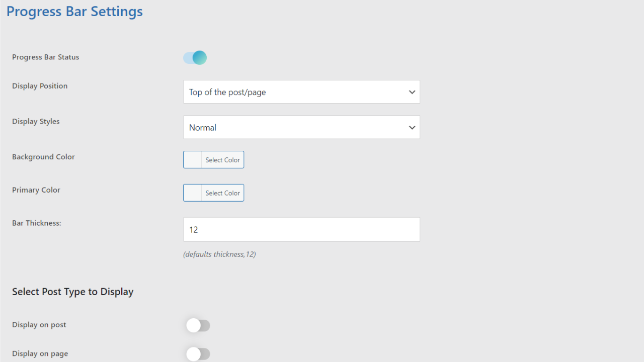The image size is (644, 362).
Task: Click the defaults thickness hint text
Action: 219,254
